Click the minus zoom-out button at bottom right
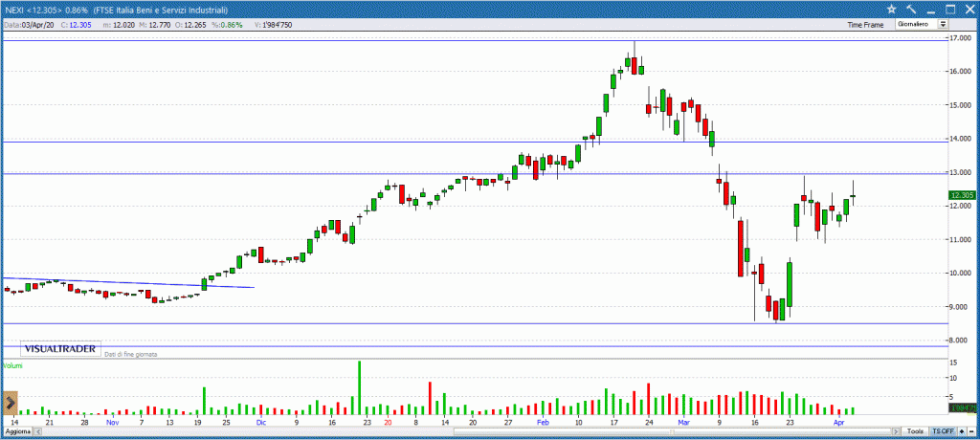This screenshot has width=980, height=440. tap(970, 432)
